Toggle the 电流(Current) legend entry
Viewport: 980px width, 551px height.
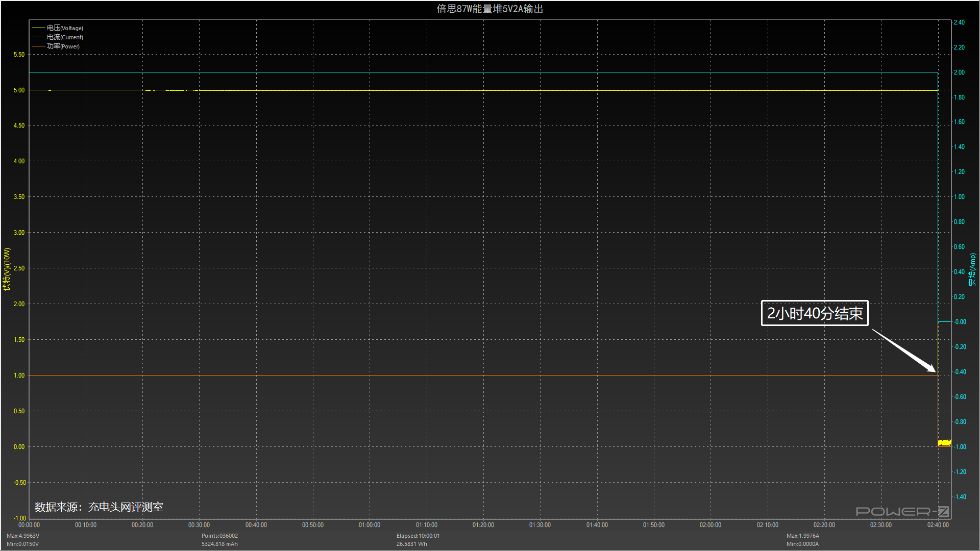click(x=64, y=37)
